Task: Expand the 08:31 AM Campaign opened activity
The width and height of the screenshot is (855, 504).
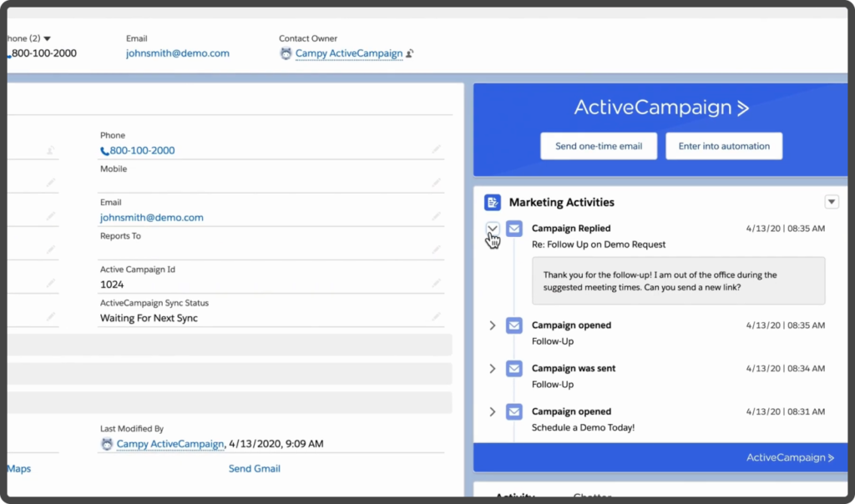Action: tap(493, 411)
